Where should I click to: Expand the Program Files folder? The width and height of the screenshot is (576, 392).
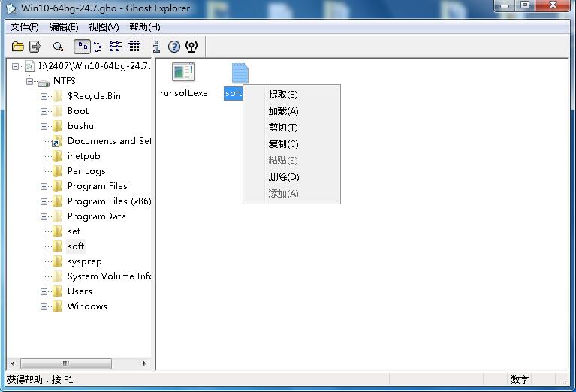[44, 187]
